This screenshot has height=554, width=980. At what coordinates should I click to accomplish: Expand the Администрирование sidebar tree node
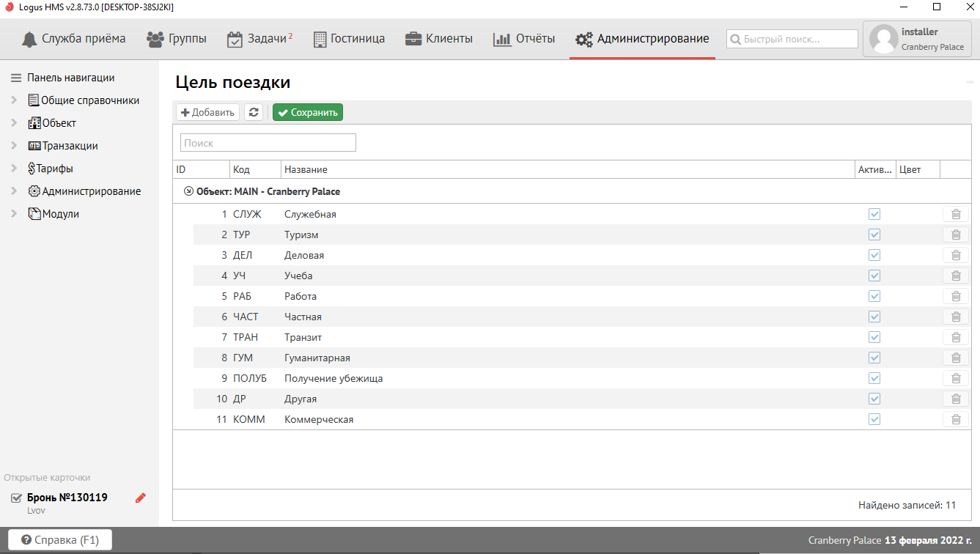[x=14, y=191]
